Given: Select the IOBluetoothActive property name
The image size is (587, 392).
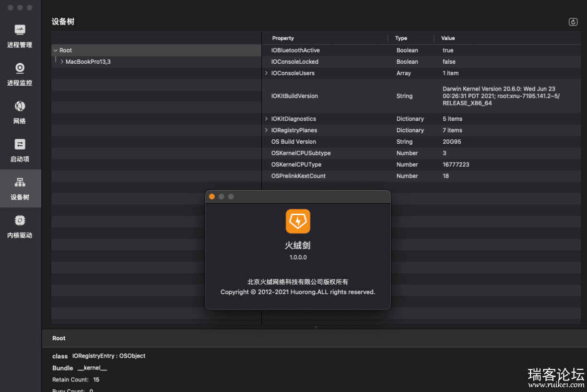Looking at the screenshot, I should pyautogui.click(x=295, y=50).
